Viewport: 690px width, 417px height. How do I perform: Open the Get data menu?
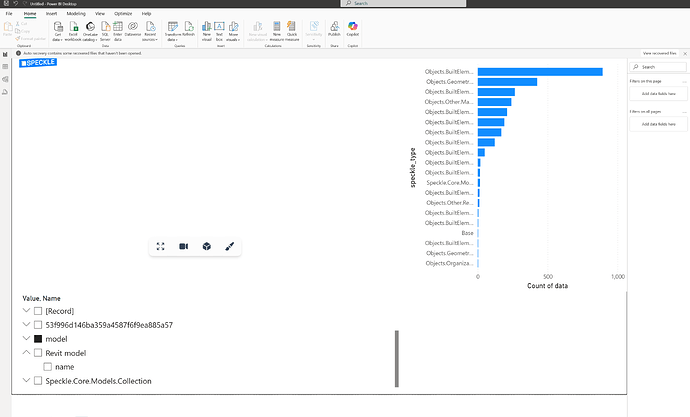(58, 31)
